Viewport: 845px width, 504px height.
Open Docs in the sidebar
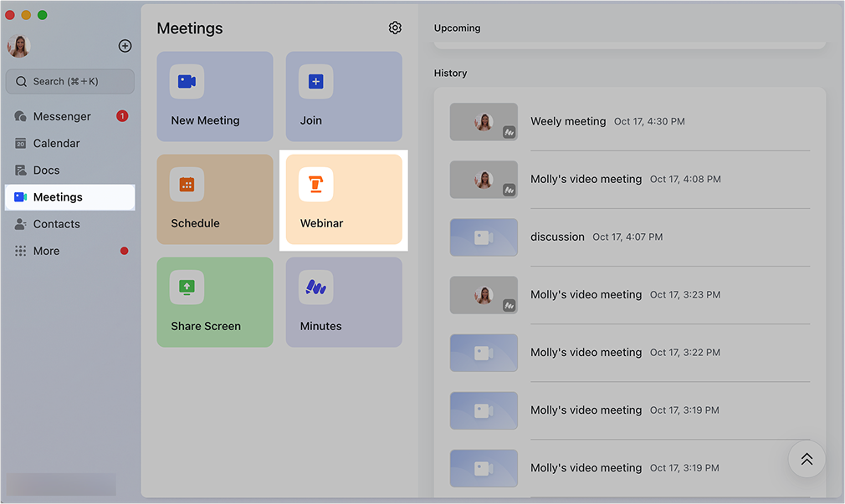[x=46, y=170]
